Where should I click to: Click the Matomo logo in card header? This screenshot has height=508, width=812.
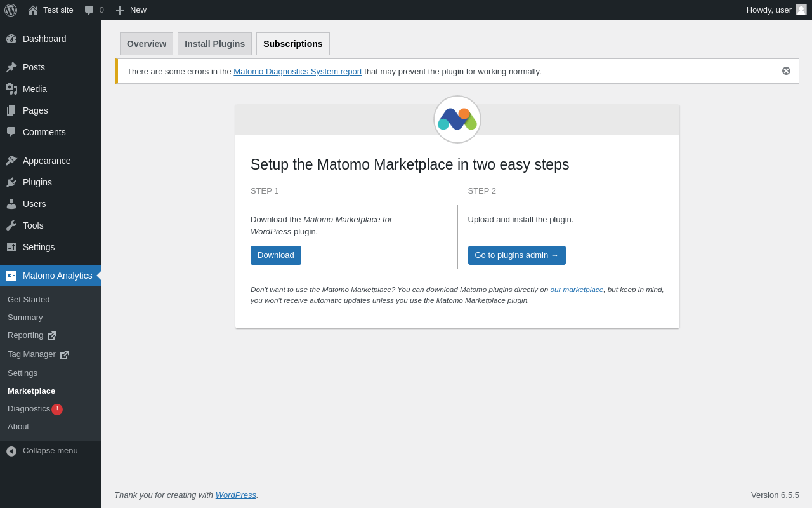[457, 119]
